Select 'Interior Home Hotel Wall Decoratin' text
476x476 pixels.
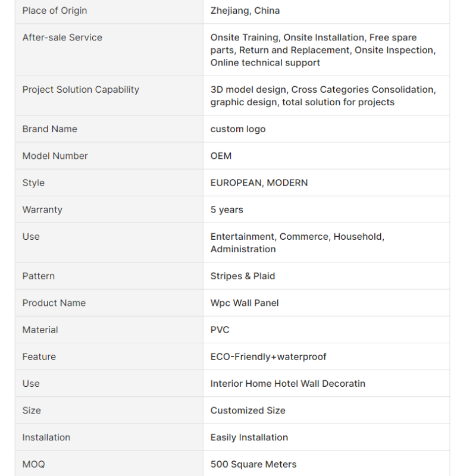[288, 384]
